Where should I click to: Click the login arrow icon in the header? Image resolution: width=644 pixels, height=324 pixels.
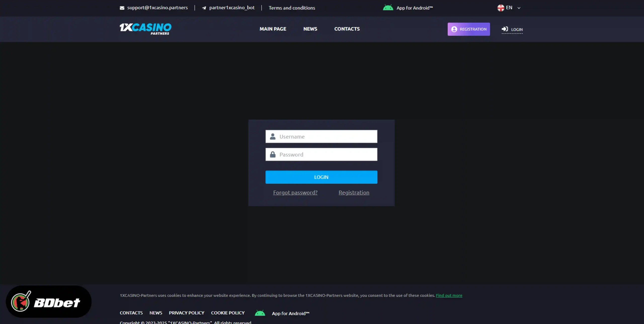pyautogui.click(x=505, y=29)
